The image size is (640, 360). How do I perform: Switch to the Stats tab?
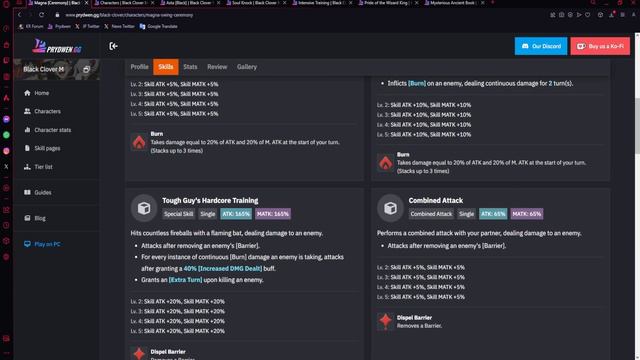[190, 67]
